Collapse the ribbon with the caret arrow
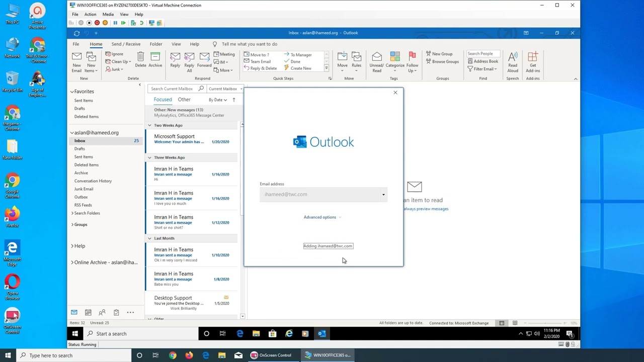 576,79
